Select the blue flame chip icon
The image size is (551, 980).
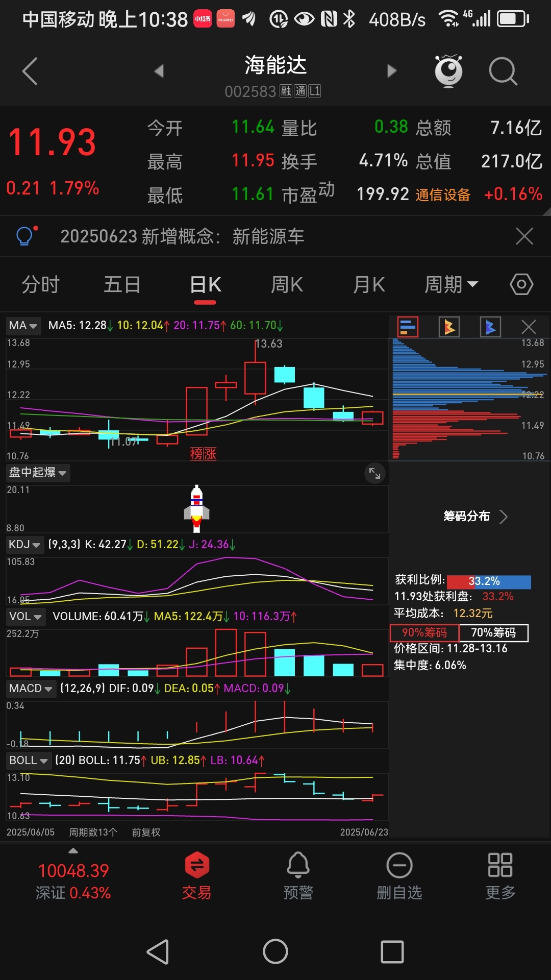[490, 327]
